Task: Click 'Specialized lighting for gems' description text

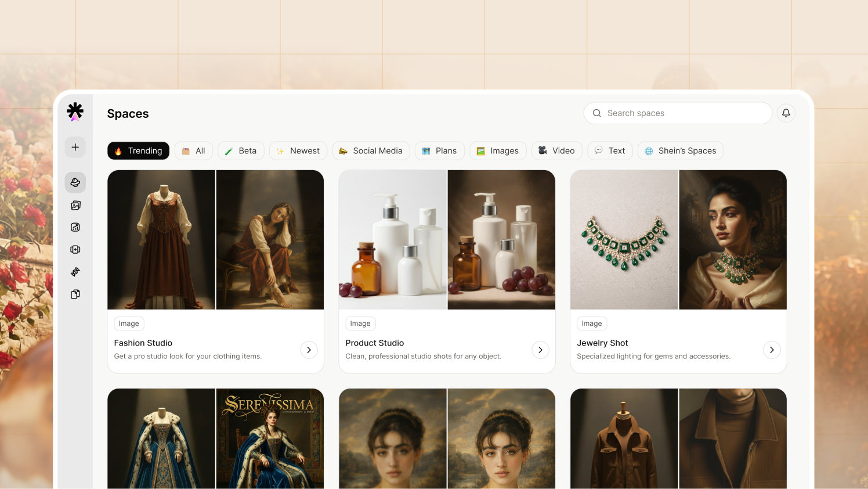Action: tap(654, 357)
